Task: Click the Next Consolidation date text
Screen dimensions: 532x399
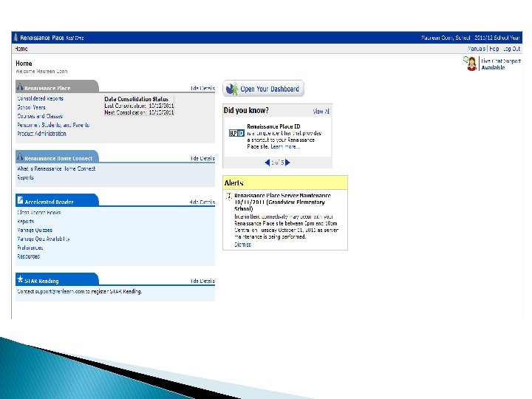Action: click(x=139, y=112)
